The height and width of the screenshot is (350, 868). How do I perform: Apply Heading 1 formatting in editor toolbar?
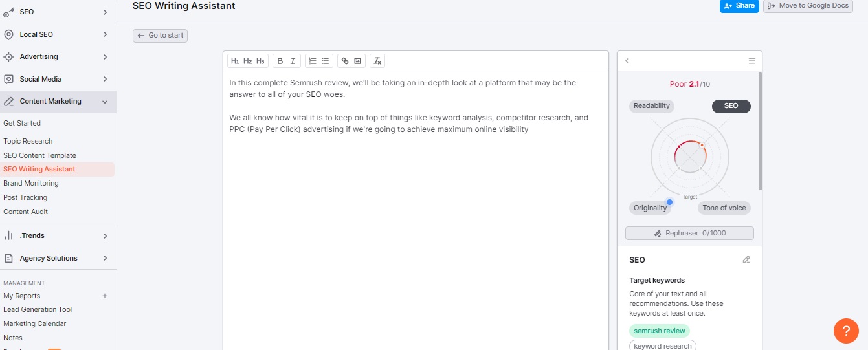pyautogui.click(x=235, y=61)
